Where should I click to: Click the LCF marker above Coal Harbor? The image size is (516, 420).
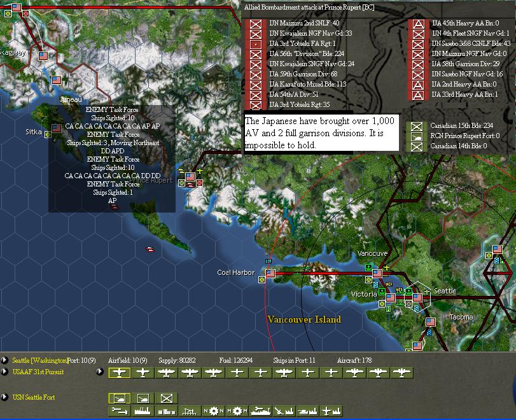pos(268,261)
